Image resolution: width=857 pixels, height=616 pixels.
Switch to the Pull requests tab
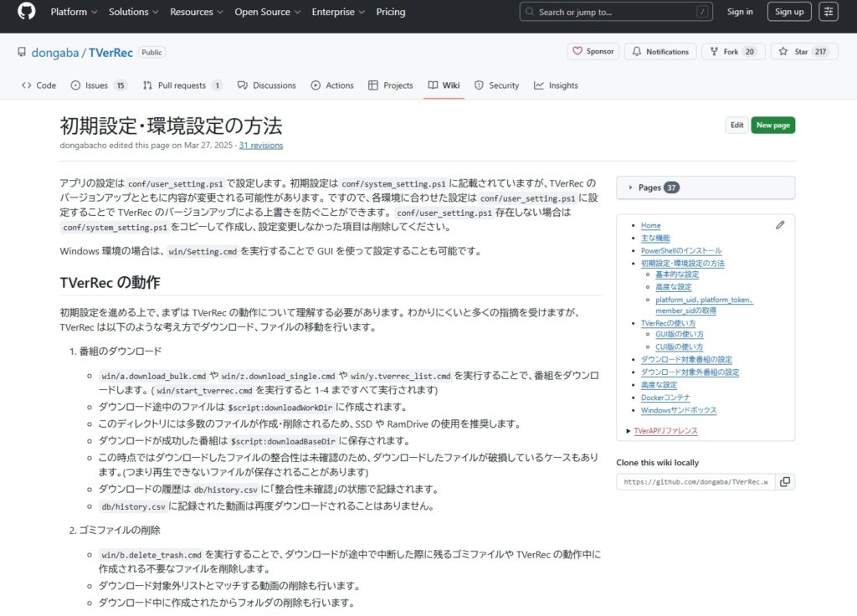(182, 85)
